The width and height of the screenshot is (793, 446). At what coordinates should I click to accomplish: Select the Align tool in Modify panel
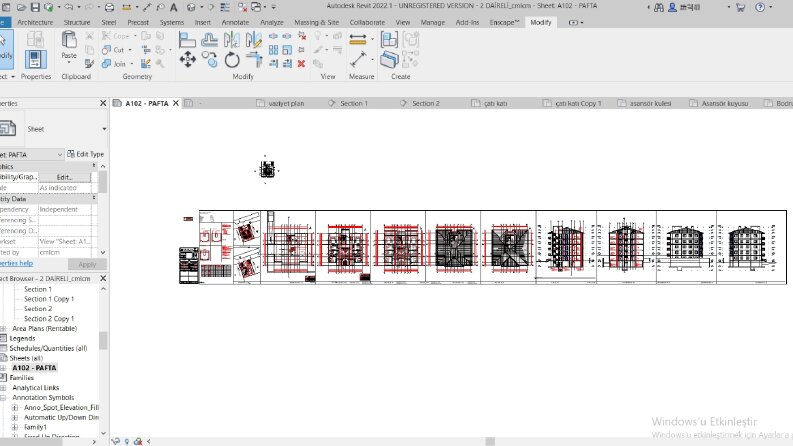(187, 40)
